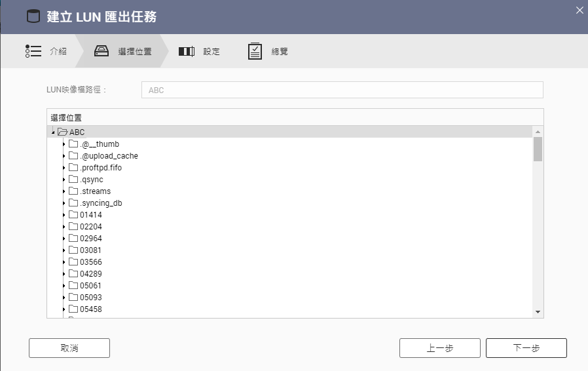Collapse the ABC root folder arrow
This screenshot has width=588, height=371.
[x=52, y=132]
